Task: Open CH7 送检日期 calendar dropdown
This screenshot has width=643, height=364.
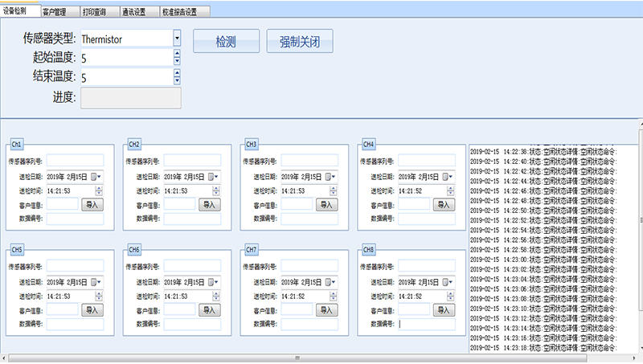Action: point(331,282)
